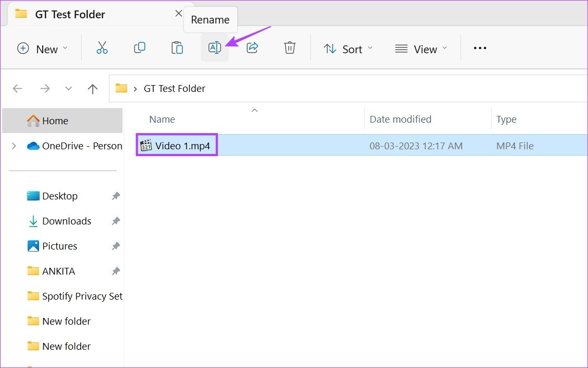Unpin Desktop using its pin icon

116,196
